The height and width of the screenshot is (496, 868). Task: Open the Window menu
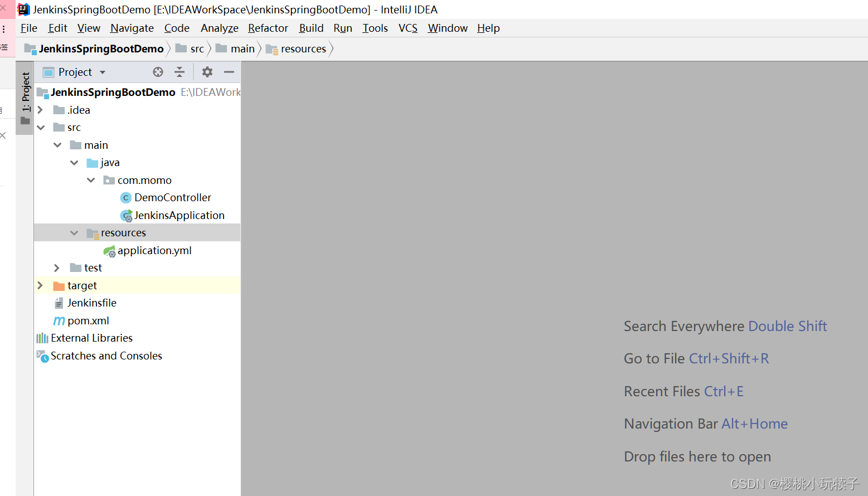pos(448,28)
